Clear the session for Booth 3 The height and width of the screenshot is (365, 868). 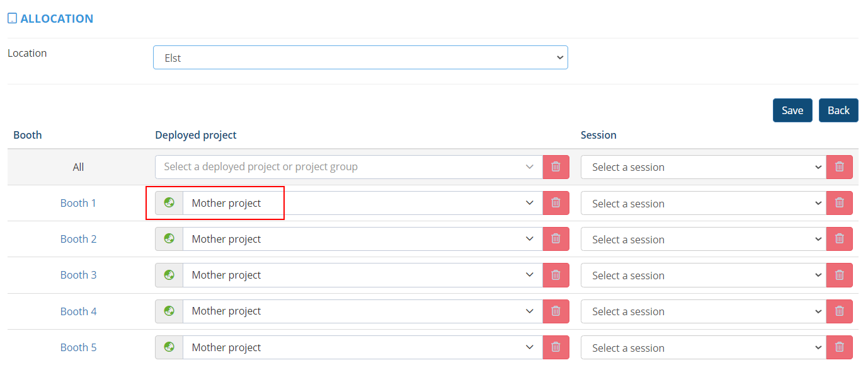[x=839, y=275]
